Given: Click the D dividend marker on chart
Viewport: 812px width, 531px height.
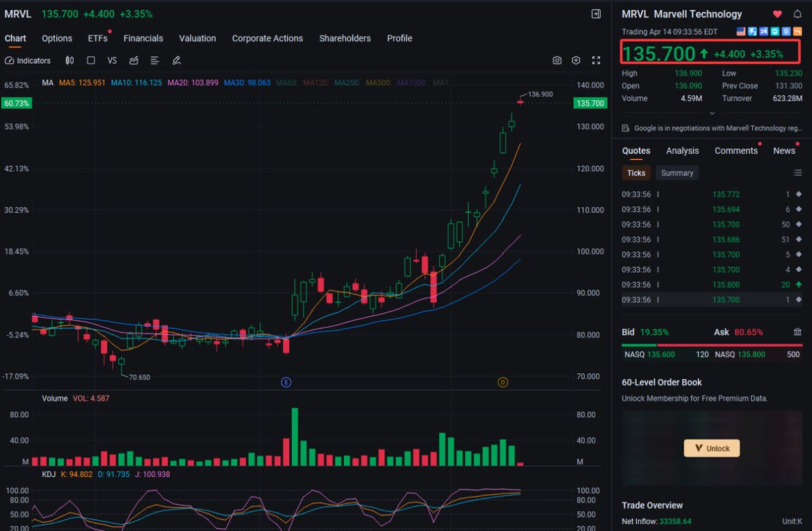Looking at the screenshot, I should 503,383.
